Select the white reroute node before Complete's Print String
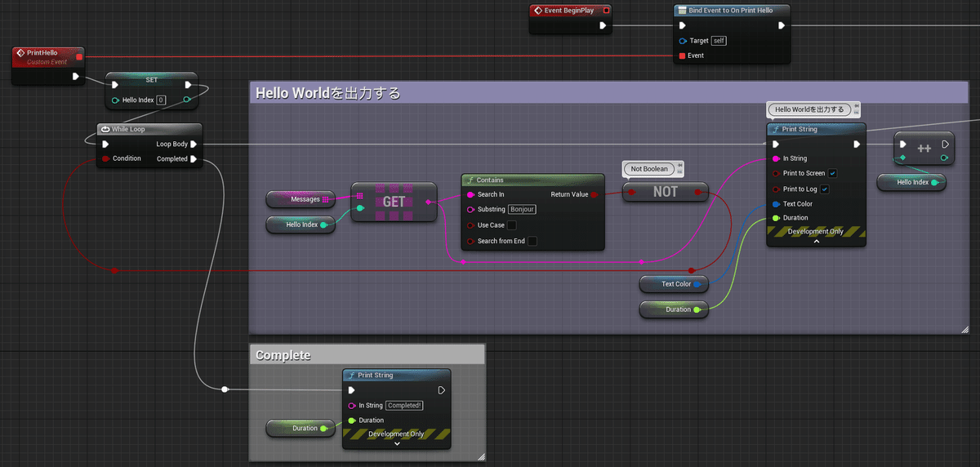The width and height of the screenshot is (980, 467). point(225,389)
